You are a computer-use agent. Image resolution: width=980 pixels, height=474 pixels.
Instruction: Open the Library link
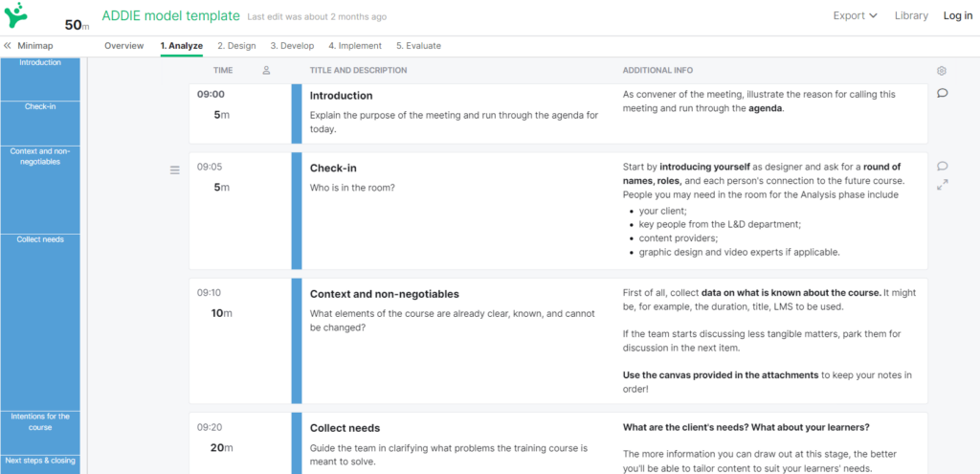coord(911,16)
